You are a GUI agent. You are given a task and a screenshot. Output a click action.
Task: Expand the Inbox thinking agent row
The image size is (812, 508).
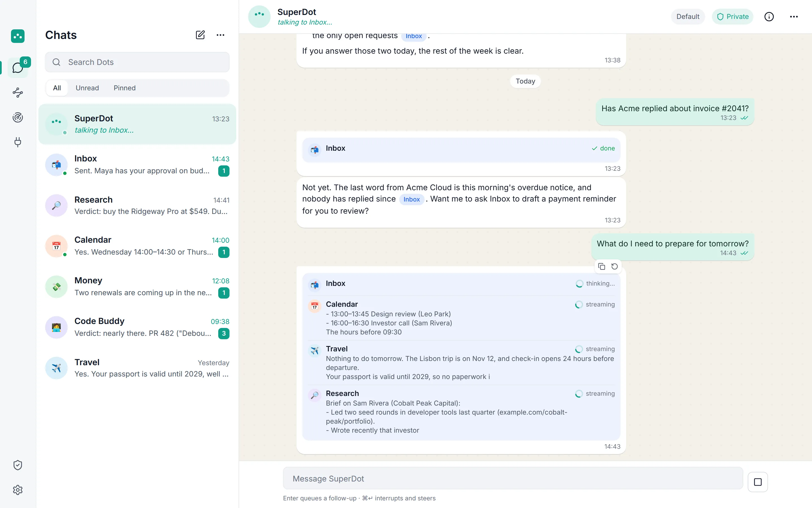coord(461,284)
